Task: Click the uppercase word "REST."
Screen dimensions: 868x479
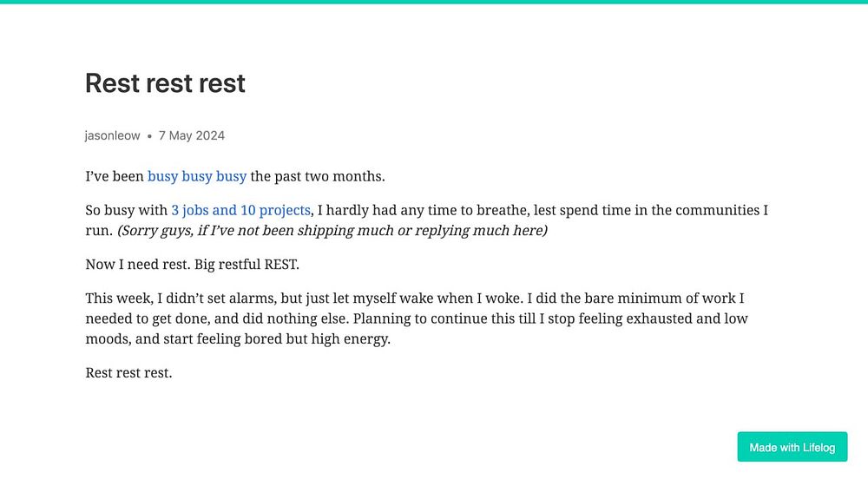Action: click(x=281, y=265)
